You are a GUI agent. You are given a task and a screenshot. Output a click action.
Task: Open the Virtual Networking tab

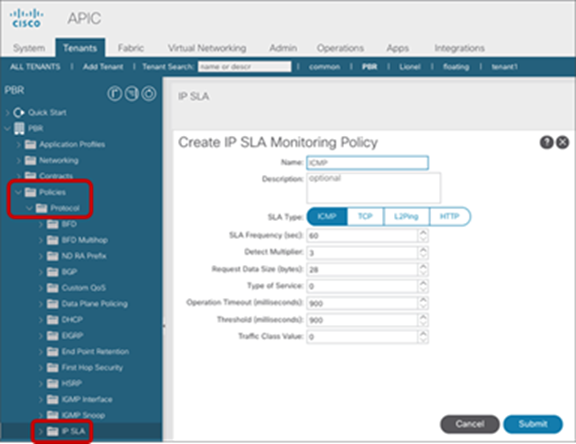pyautogui.click(x=207, y=48)
